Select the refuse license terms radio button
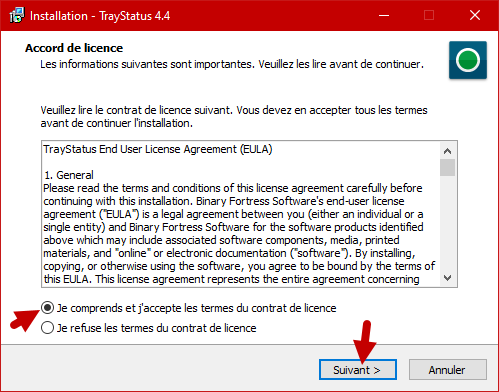This screenshot has height=392, width=499. [47, 328]
